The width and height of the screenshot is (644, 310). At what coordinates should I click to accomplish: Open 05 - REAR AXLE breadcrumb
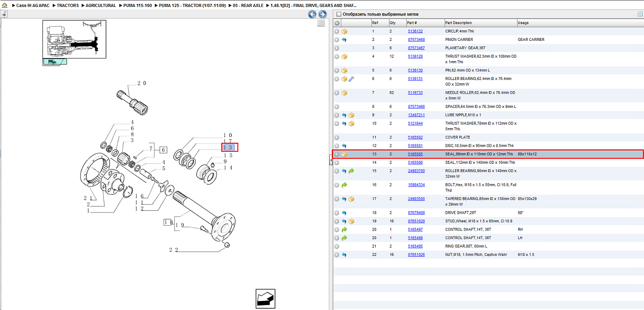(248, 6)
